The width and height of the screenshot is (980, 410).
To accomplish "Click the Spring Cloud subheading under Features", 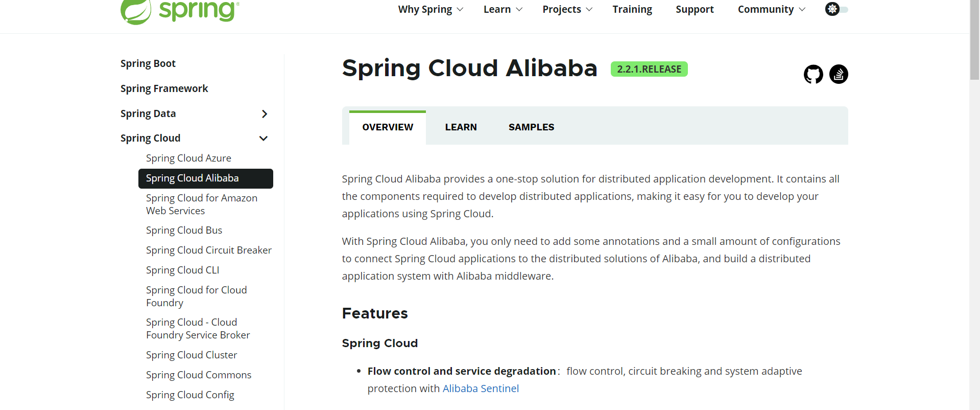I will point(380,343).
